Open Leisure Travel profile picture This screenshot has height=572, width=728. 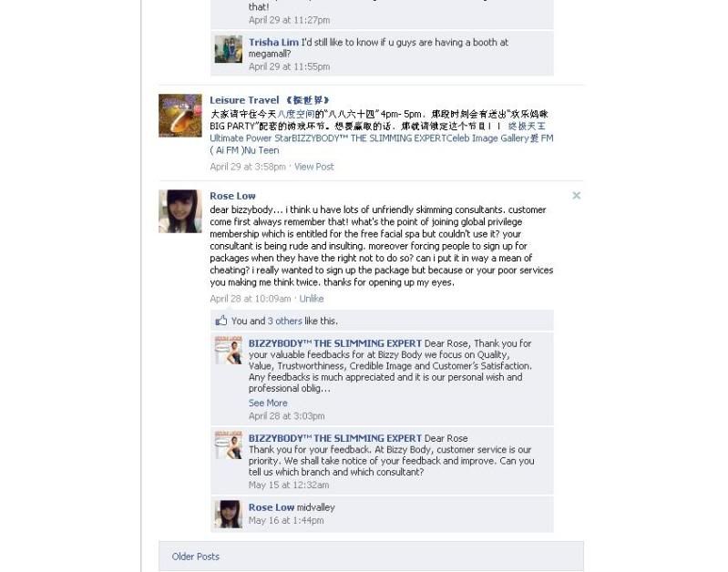click(x=180, y=116)
